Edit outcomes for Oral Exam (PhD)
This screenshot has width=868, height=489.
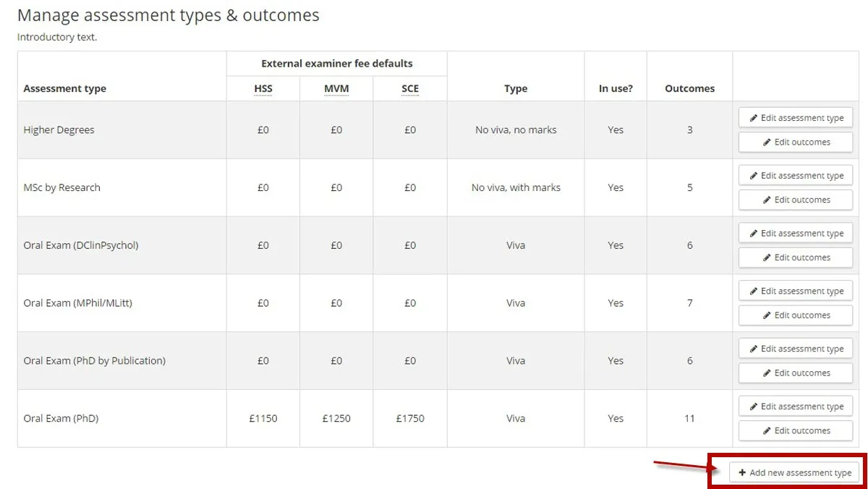796,430
